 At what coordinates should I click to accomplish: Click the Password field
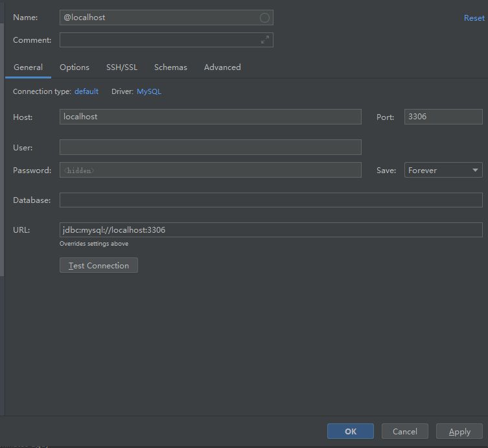tap(210, 171)
